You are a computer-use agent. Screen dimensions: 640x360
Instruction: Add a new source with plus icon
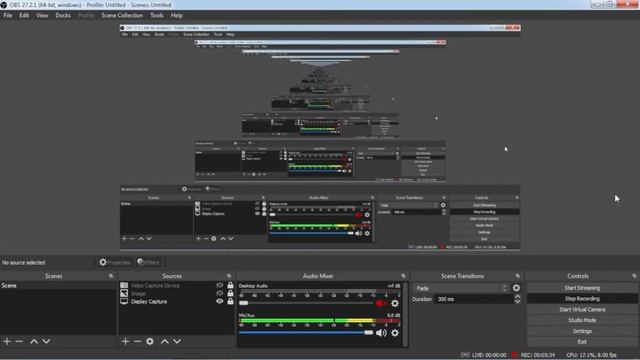[125, 341]
